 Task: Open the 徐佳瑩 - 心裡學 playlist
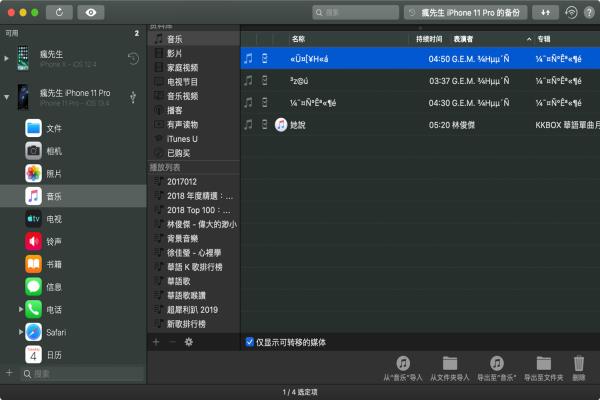(194, 253)
